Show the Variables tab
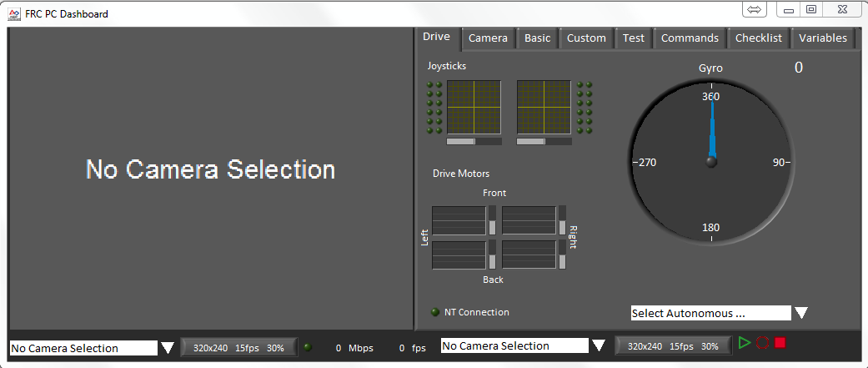Screen dimensions: 868x368 (823, 38)
